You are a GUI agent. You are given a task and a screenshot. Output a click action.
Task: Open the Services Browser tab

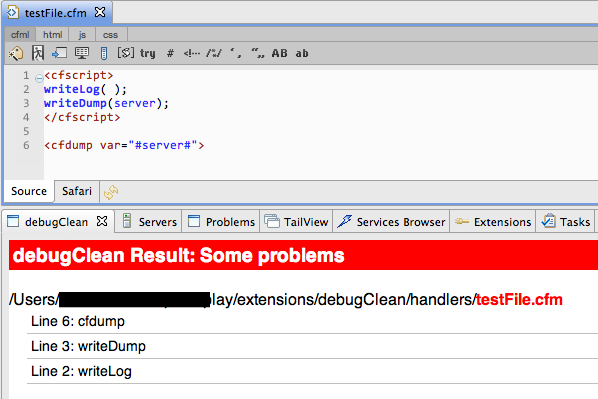click(x=391, y=222)
